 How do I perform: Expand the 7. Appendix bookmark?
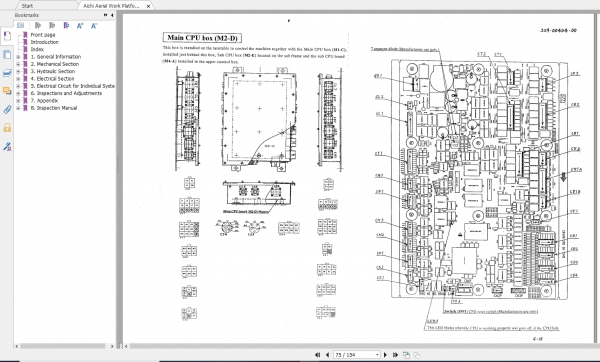[x=18, y=101]
